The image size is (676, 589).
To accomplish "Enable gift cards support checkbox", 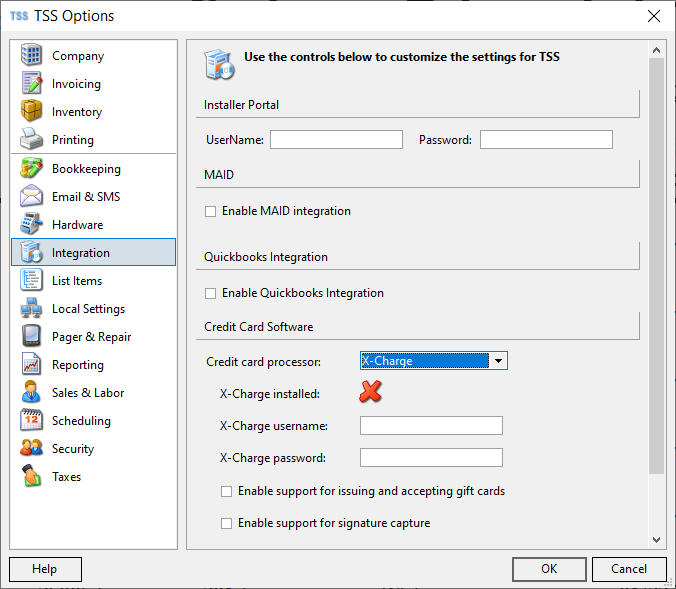I will click(x=226, y=491).
